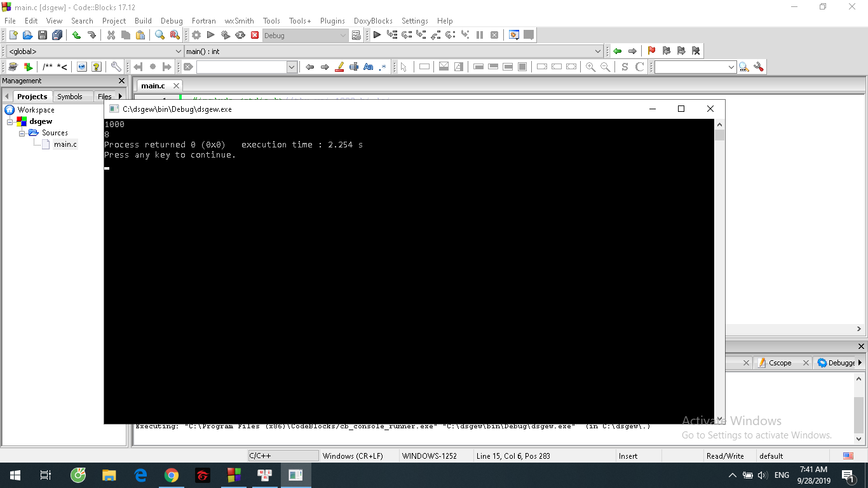Screen dimensions: 868x488
Task: Toggle the red bookmark flag icon
Action: (651, 51)
